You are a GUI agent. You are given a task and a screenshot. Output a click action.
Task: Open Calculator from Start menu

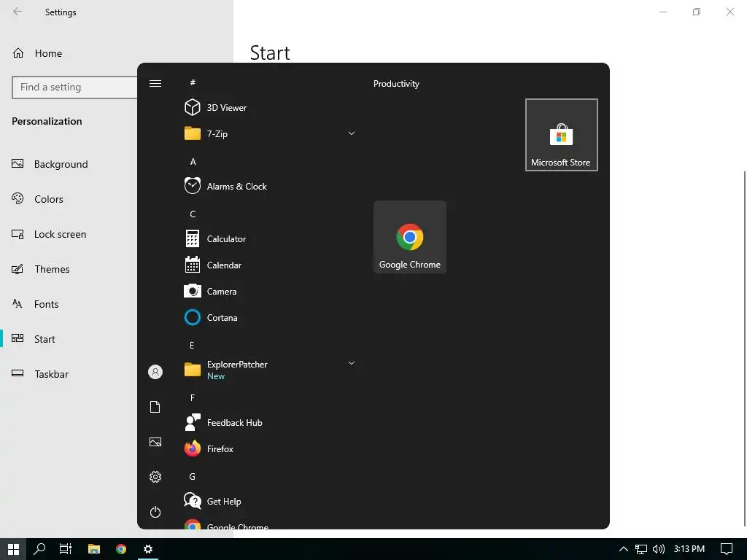point(270,238)
